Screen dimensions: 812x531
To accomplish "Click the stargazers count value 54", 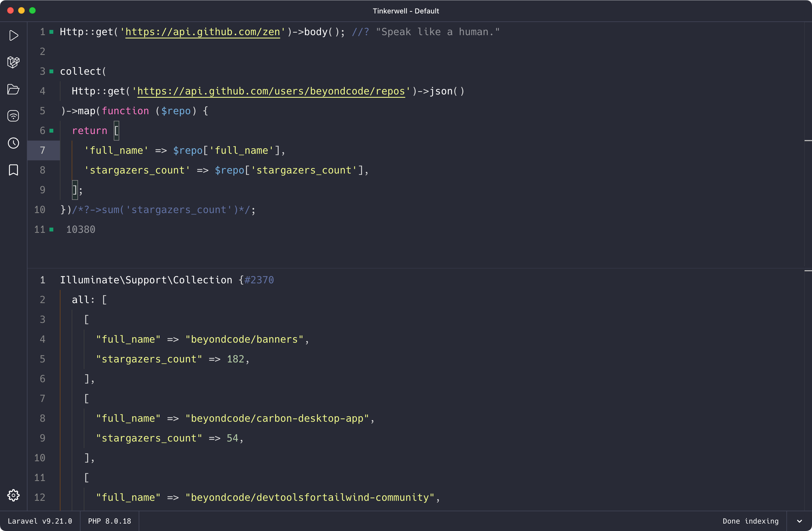I will point(232,438).
